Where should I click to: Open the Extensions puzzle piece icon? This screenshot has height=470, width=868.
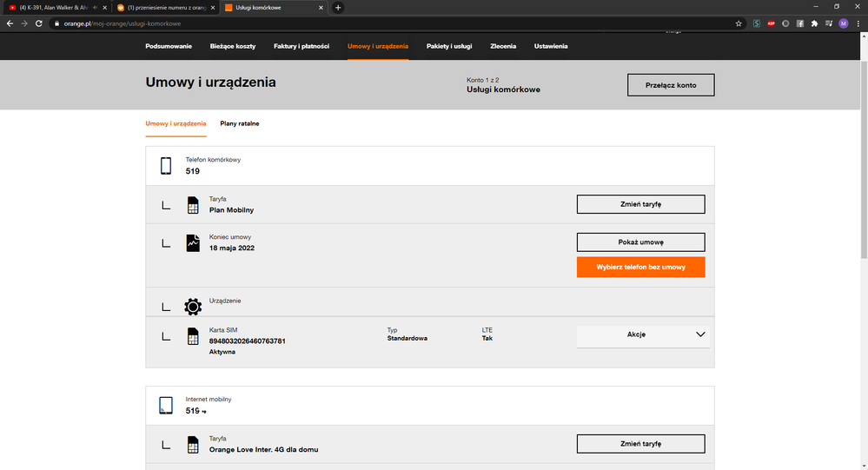point(814,23)
